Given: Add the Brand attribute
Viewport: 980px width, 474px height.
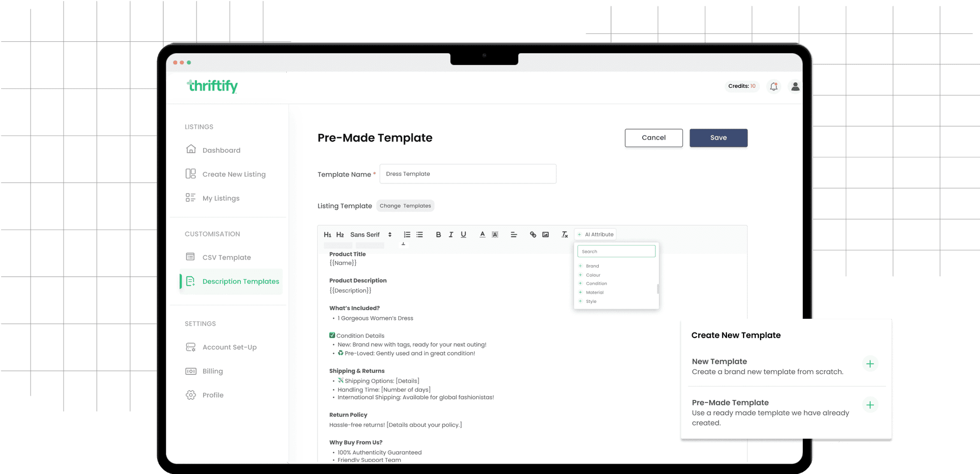Looking at the screenshot, I should click(x=589, y=266).
